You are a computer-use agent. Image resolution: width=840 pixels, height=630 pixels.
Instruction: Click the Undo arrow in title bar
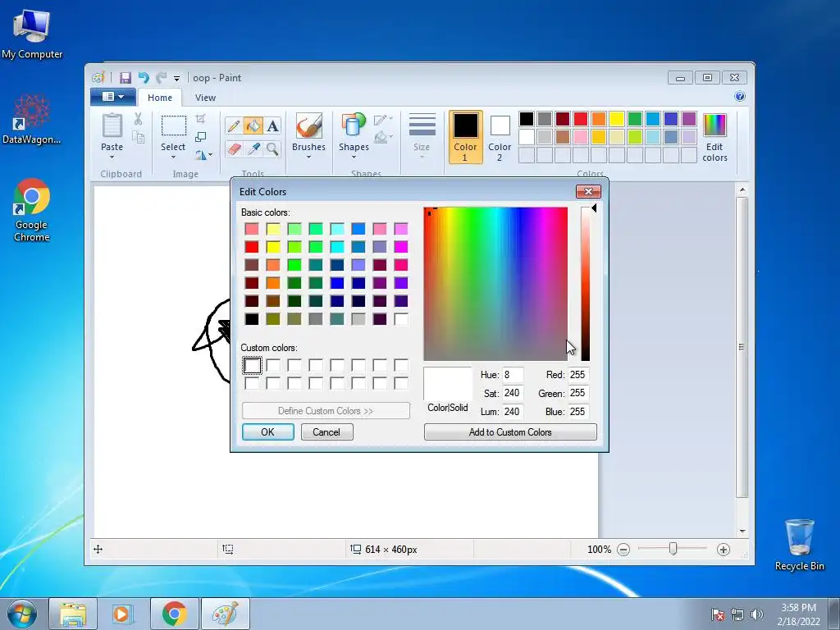tap(143, 78)
